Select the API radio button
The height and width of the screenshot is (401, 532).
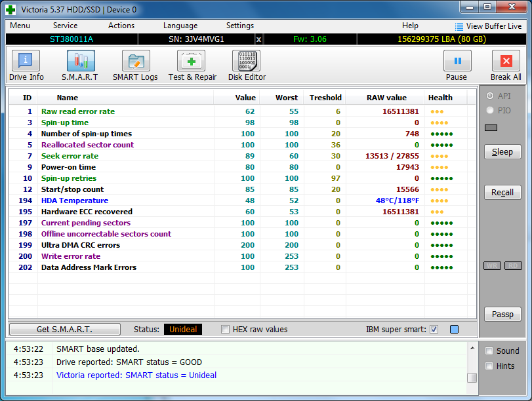(490, 96)
